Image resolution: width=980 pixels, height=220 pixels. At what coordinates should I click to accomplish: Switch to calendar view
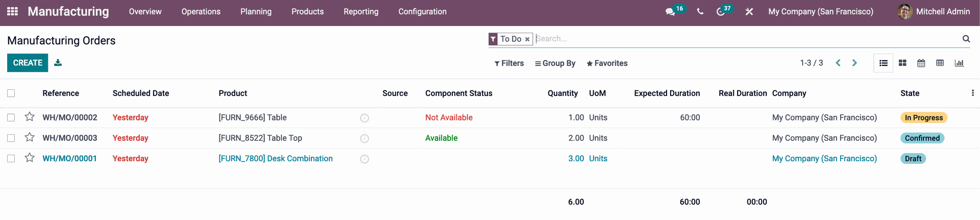coord(921,63)
